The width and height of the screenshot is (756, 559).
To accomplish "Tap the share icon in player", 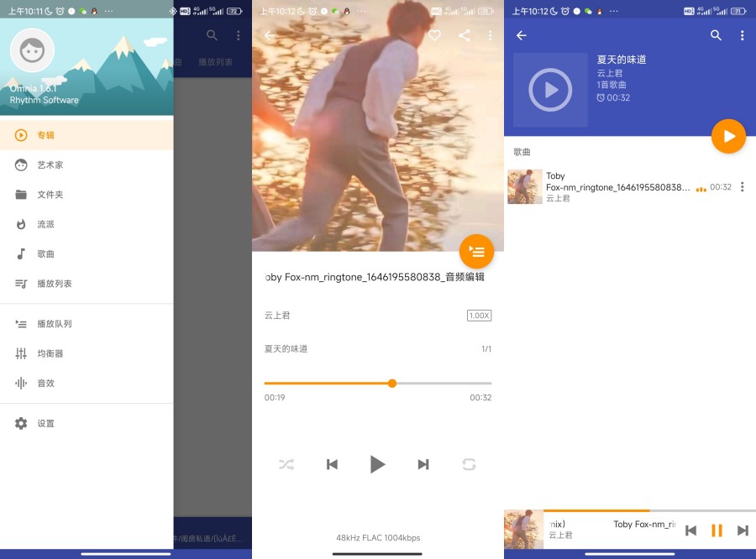I will [x=464, y=35].
